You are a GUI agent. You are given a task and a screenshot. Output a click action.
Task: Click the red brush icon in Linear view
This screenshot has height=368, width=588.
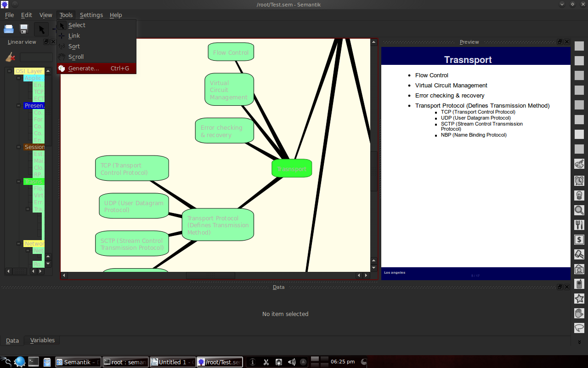click(10, 57)
